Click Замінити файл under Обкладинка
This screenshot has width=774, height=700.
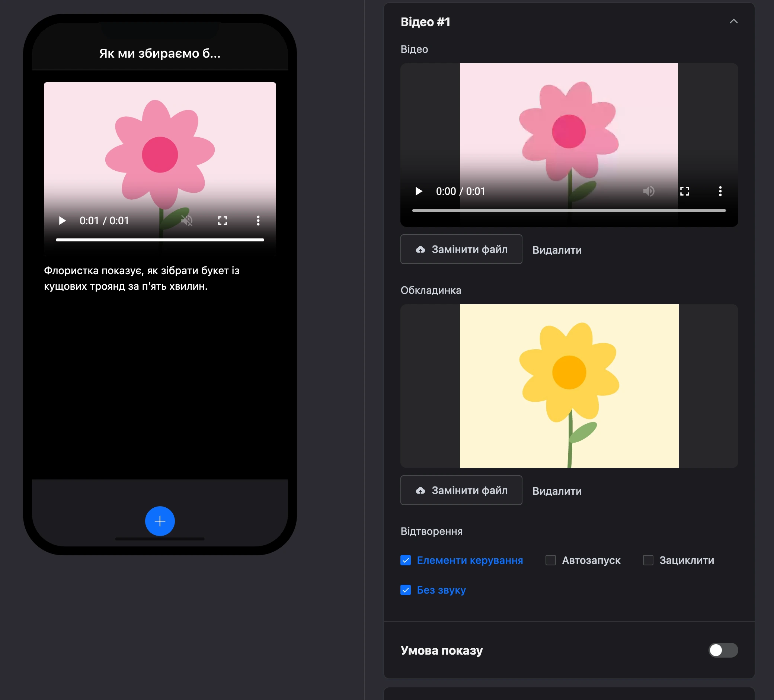461,491
